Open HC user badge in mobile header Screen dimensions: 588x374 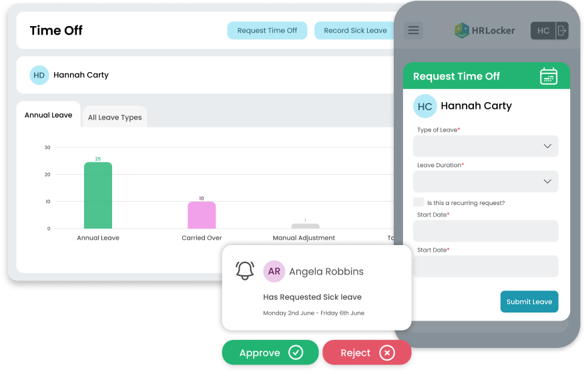coord(543,30)
